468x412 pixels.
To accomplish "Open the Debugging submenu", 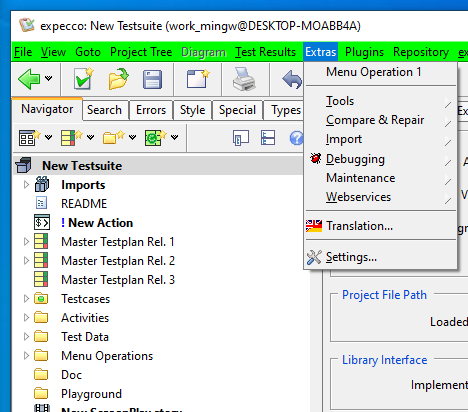I will (x=380, y=159).
